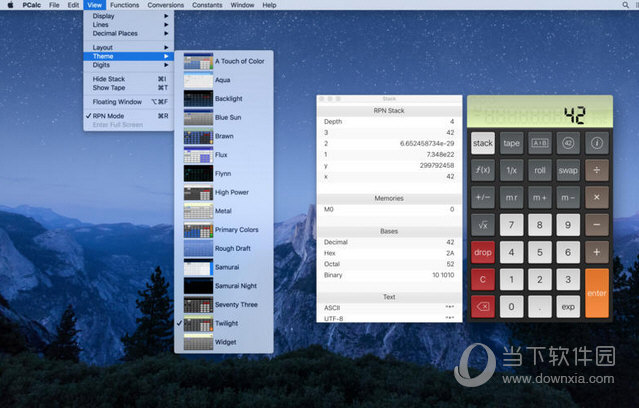
Task: Open the Theme submenu item
Action: click(x=128, y=56)
